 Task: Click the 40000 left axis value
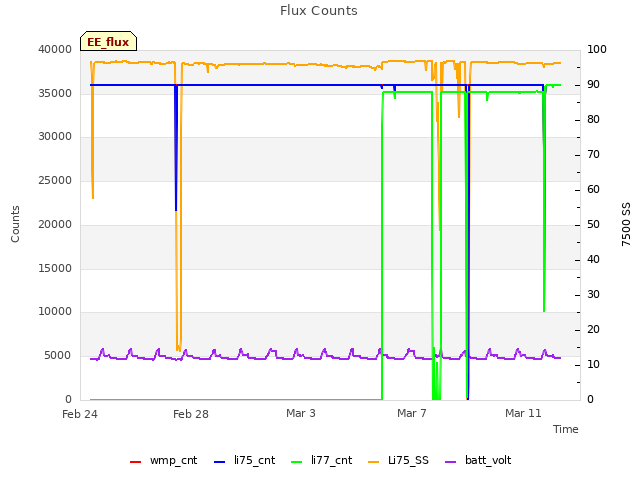coord(55,49)
